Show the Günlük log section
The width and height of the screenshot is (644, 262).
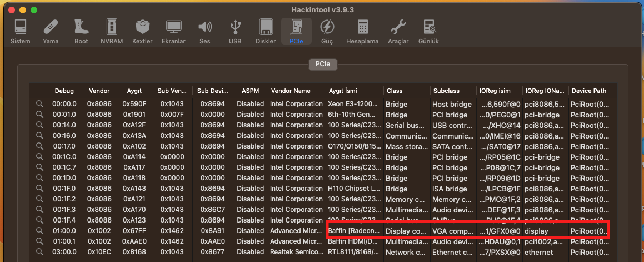tap(428, 31)
